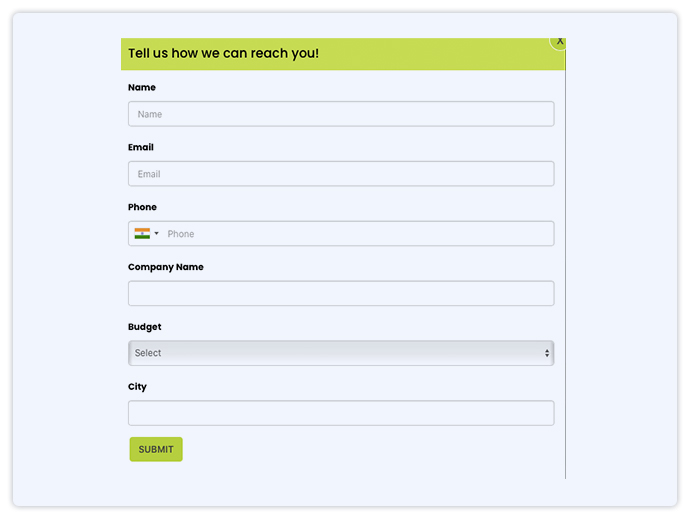
Task: Click the Budget field label
Action: (x=145, y=327)
